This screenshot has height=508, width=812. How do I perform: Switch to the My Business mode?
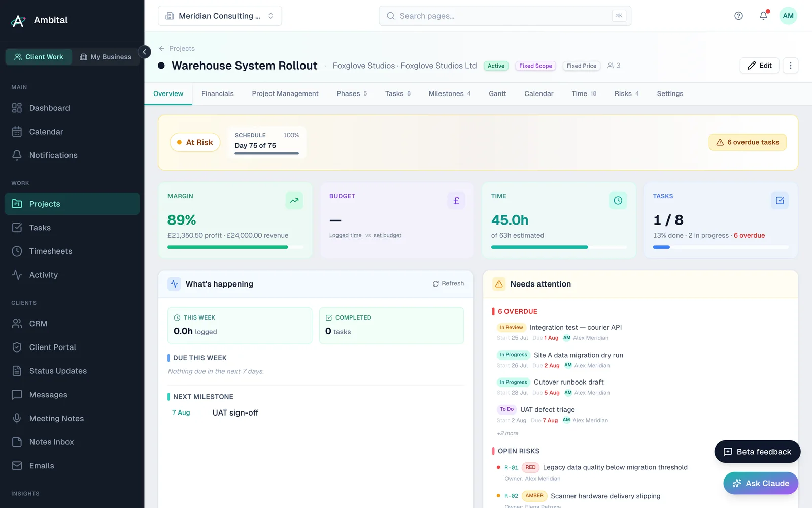click(x=106, y=57)
